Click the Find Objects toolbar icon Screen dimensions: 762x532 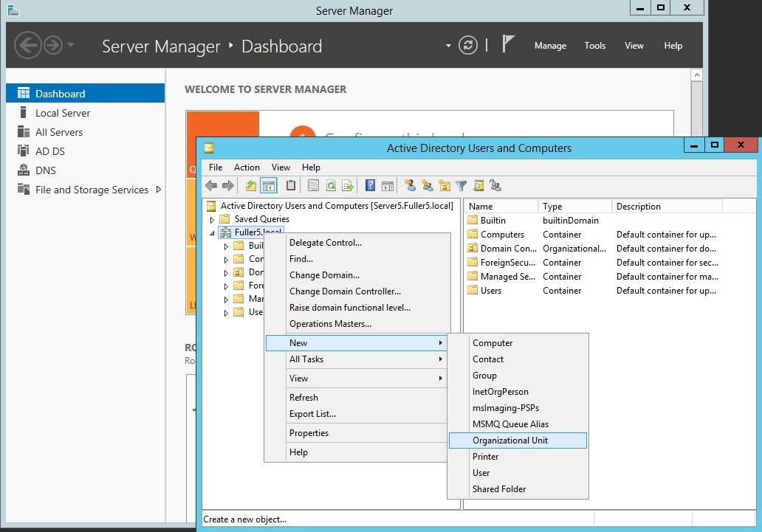[478, 186]
